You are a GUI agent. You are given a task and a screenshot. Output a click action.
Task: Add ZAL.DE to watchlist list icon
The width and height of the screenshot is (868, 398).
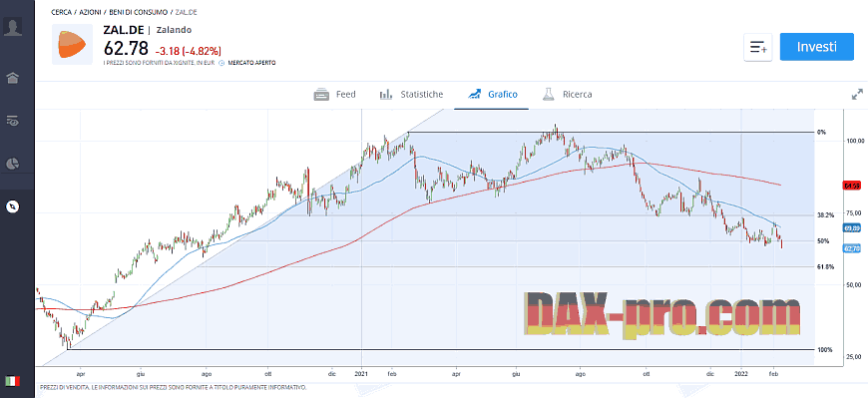coord(758,47)
